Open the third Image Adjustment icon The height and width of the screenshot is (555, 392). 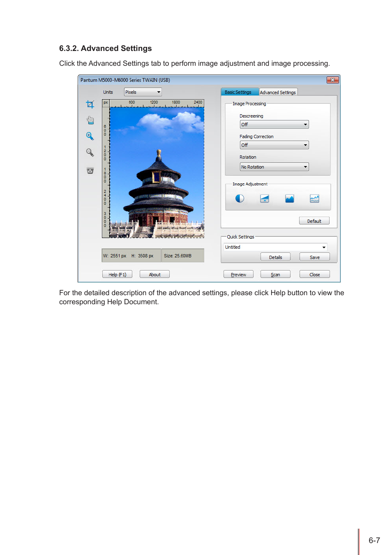[290, 199]
